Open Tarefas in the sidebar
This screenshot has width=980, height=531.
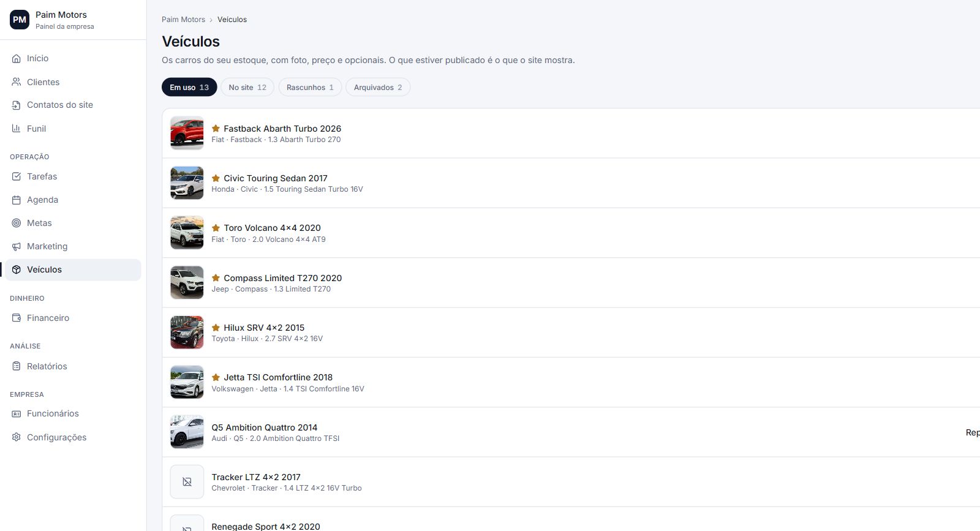pos(73,176)
